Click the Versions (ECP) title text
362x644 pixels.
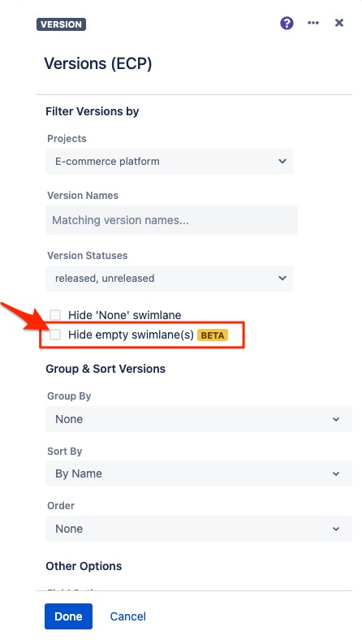[x=98, y=63]
